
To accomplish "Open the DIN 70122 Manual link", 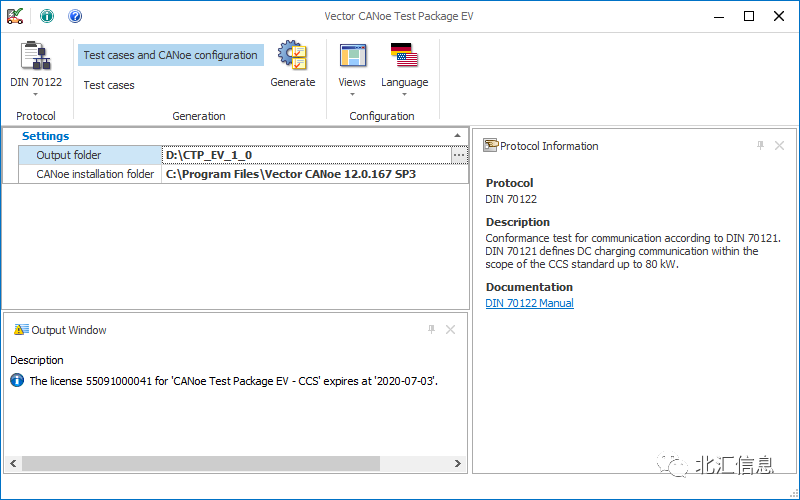I will [530, 303].
